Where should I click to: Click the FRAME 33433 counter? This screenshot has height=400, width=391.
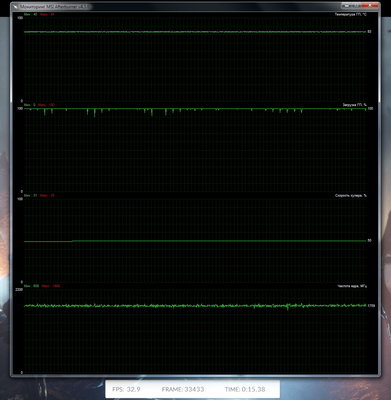point(183,389)
